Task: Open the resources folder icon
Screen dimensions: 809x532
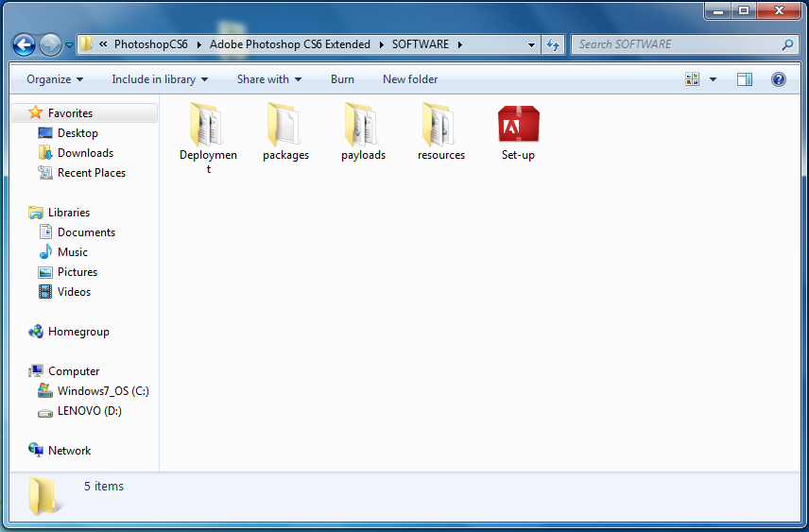Action: pos(439,125)
